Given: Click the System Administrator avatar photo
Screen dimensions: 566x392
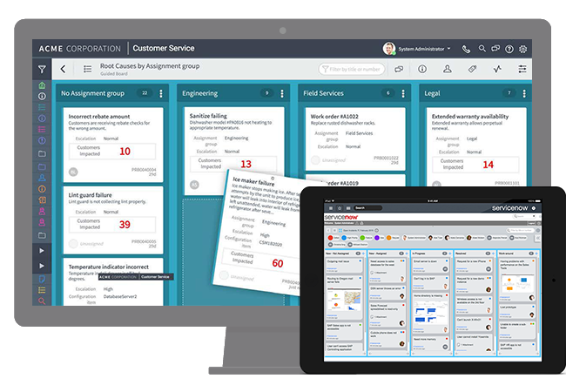Looking at the screenshot, I should [389, 49].
